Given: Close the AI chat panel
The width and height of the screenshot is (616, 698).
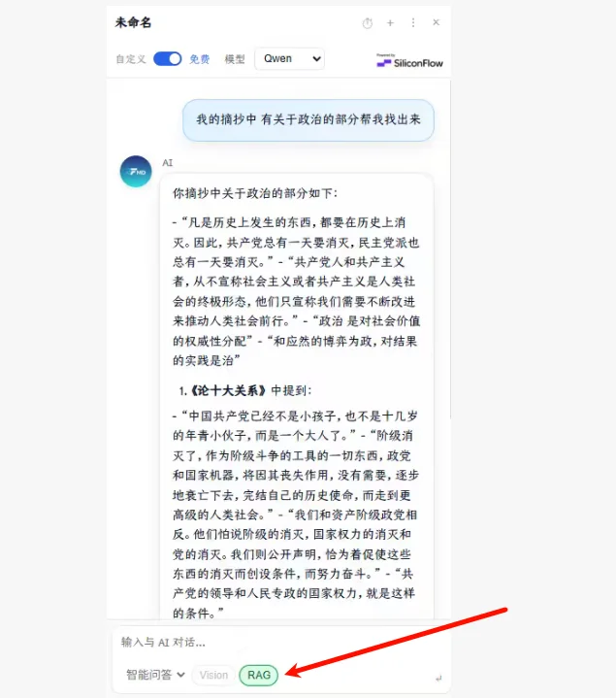Looking at the screenshot, I should click(x=436, y=22).
